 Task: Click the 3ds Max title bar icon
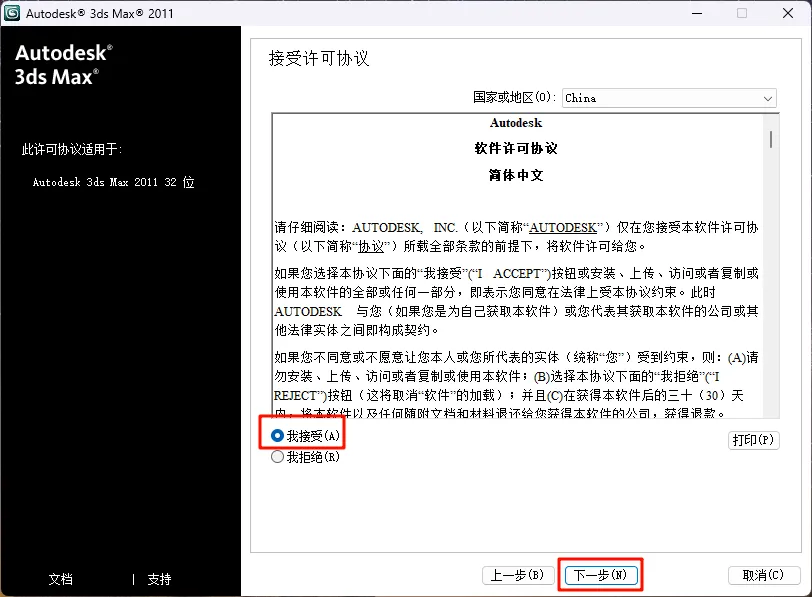point(12,12)
